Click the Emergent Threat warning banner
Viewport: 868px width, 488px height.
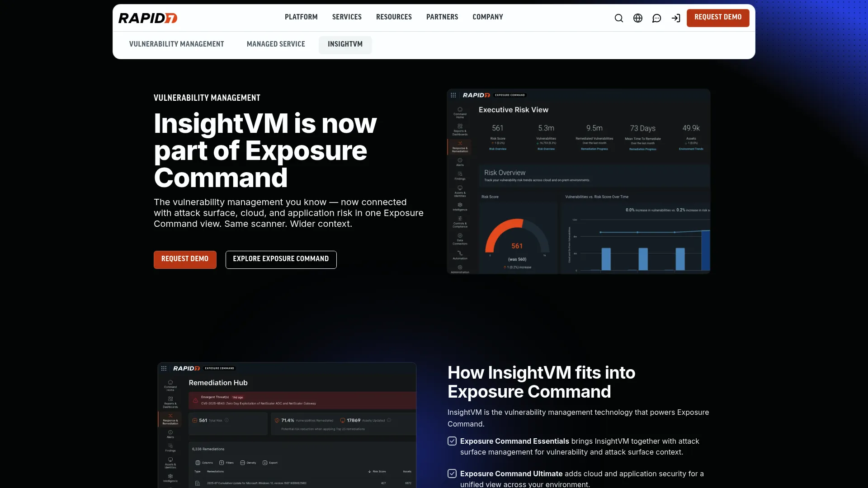point(302,400)
